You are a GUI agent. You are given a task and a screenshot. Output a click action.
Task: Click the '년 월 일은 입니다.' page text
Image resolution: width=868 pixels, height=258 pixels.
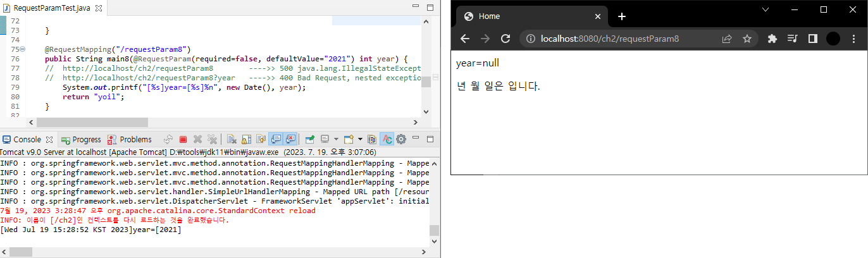click(x=499, y=85)
